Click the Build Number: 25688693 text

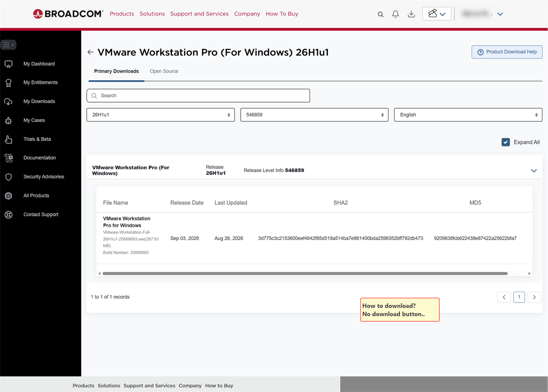point(126,252)
